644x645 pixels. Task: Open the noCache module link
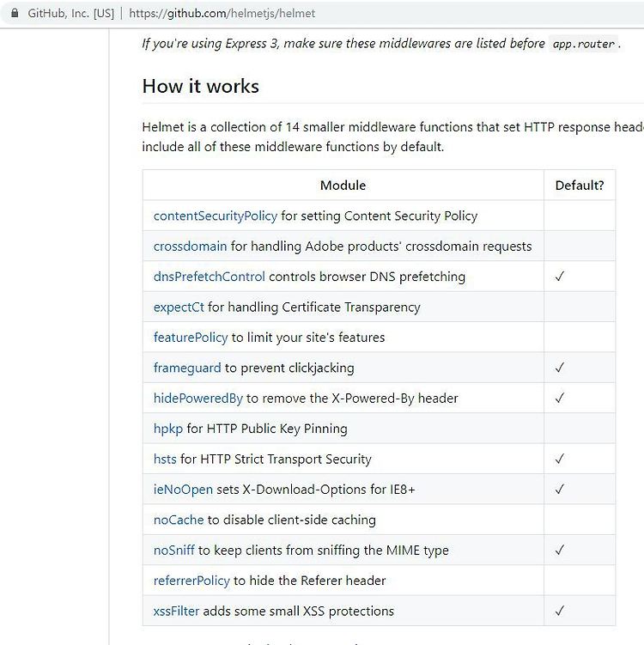pos(179,520)
